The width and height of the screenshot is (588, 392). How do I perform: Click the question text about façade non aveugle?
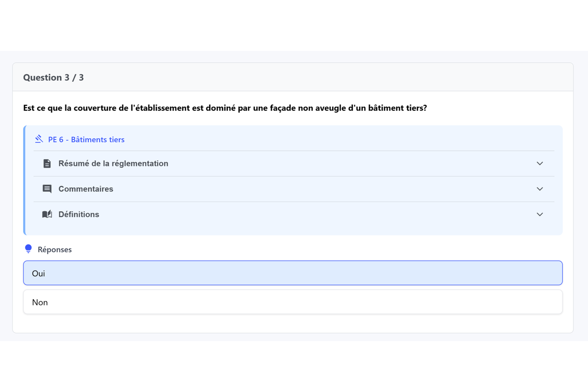[x=225, y=108]
